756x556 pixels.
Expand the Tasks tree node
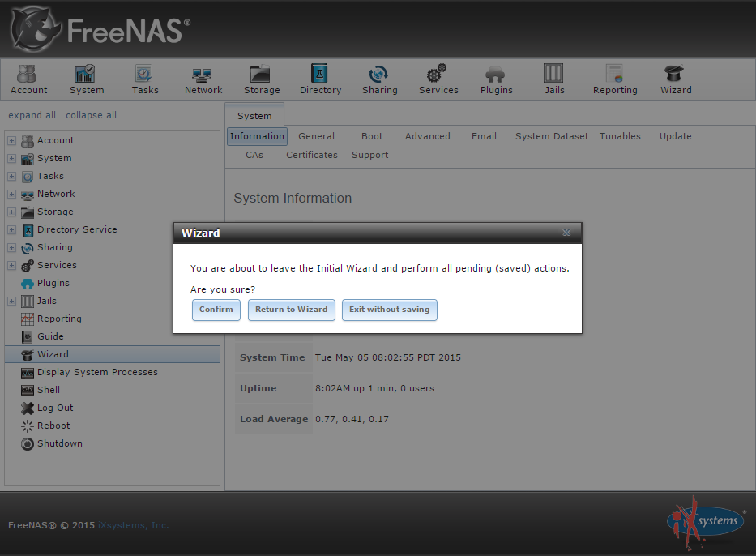click(x=12, y=177)
